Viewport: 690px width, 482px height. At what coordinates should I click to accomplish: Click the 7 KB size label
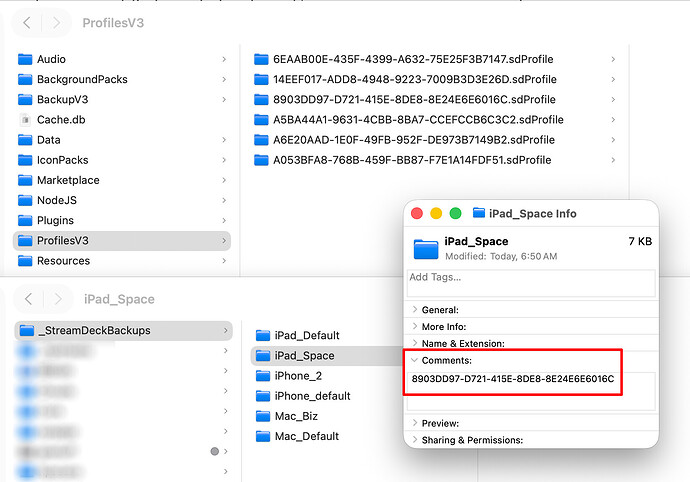click(x=640, y=241)
